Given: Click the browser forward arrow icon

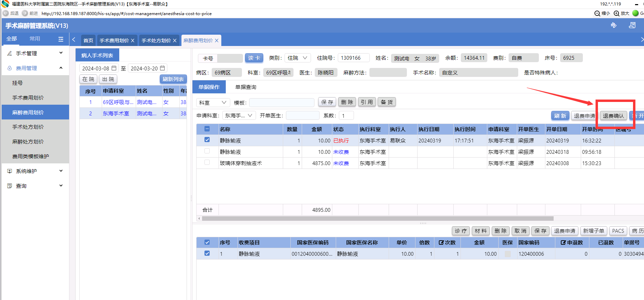Looking at the screenshot, I should tap(25, 13).
